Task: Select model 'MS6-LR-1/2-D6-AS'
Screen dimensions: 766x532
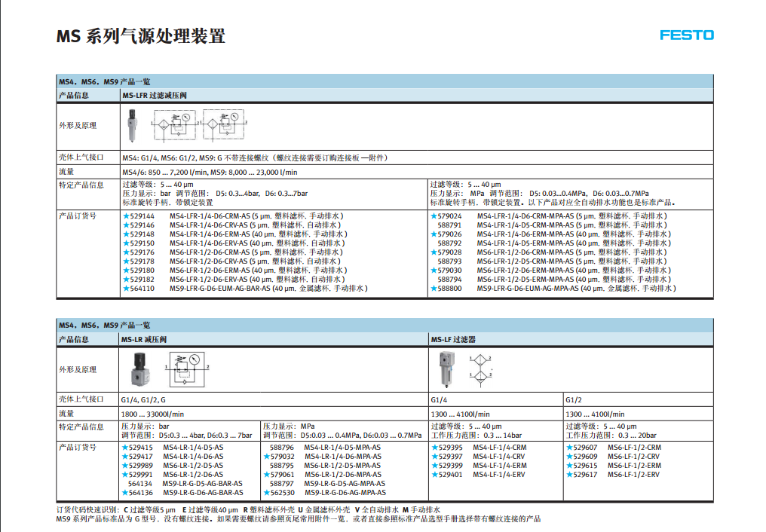Action: [193, 475]
